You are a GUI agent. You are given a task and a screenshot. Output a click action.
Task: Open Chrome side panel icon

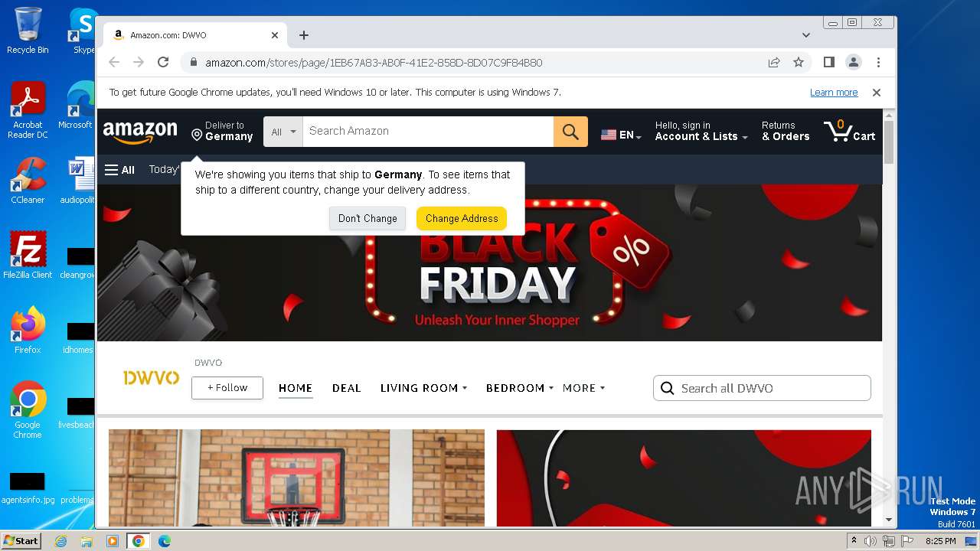[x=828, y=62]
